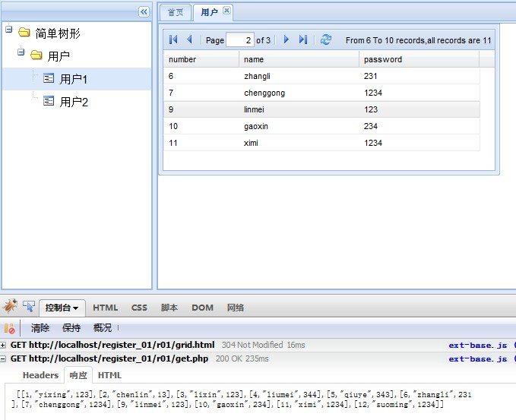Switch to the 首页 tab

(x=176, y=12)
